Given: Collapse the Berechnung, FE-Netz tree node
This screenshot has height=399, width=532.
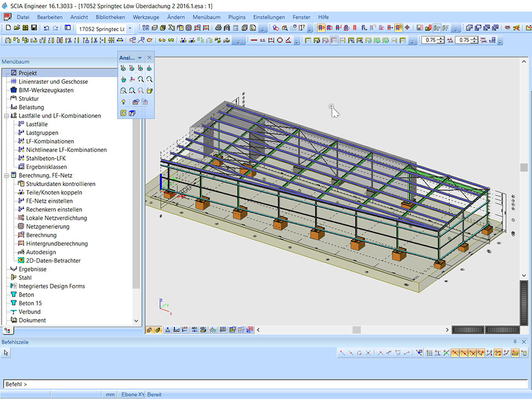Looking at the screenshot, I should [6, 175].
